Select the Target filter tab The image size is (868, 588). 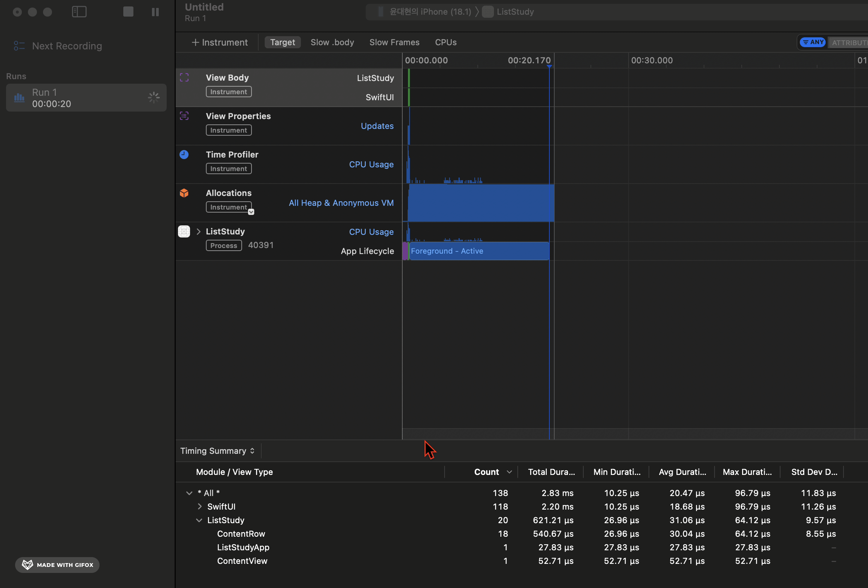point(282,42)
